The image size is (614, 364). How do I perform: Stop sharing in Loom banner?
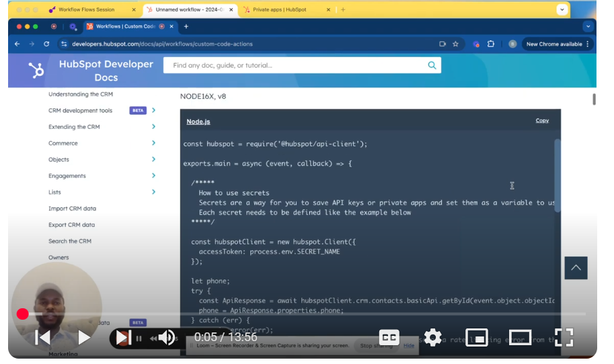point(376,346)
